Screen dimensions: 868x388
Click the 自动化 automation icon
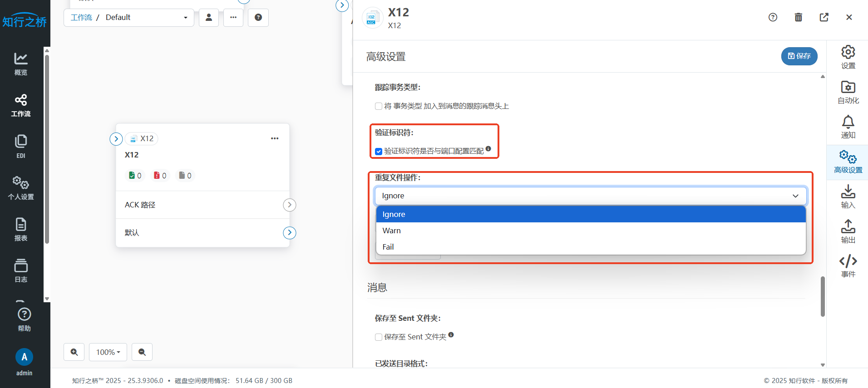[848, 92]
